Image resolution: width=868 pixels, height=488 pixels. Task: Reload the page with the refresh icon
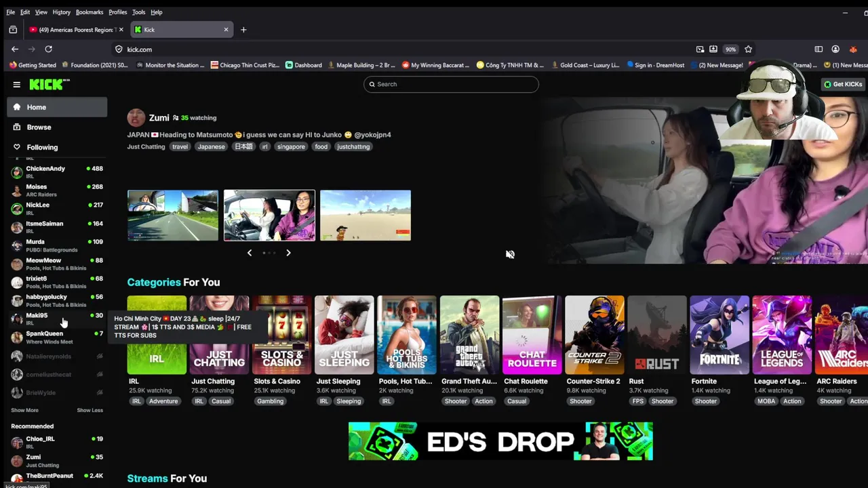click(48, 49)
